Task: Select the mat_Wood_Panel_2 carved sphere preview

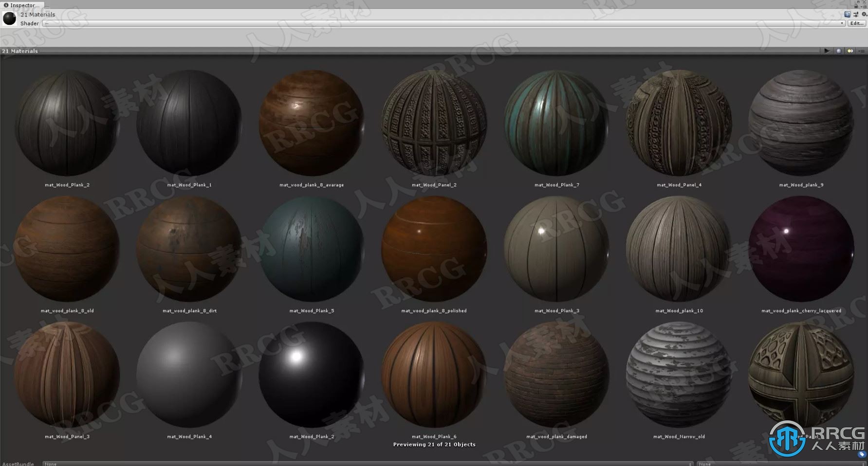Action: (434, 123)
